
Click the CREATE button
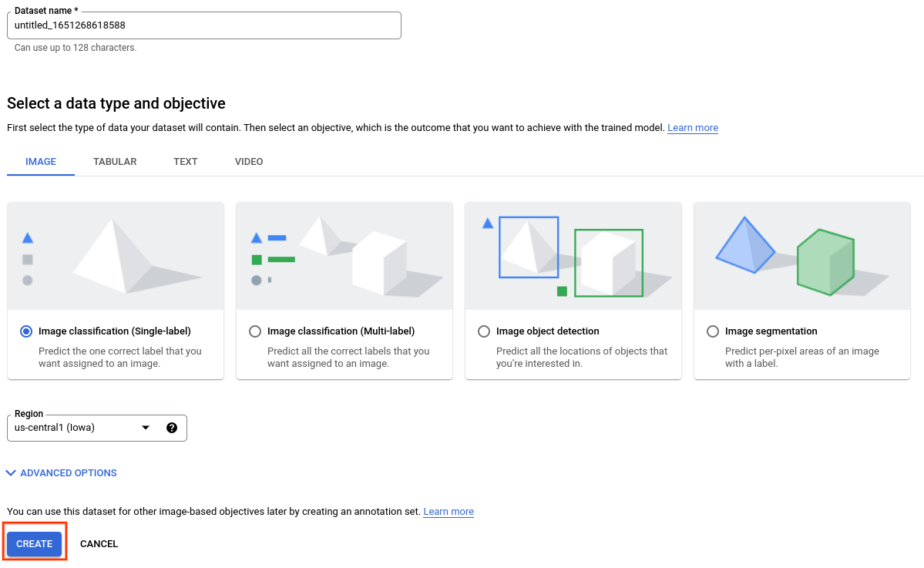point(34,543)
